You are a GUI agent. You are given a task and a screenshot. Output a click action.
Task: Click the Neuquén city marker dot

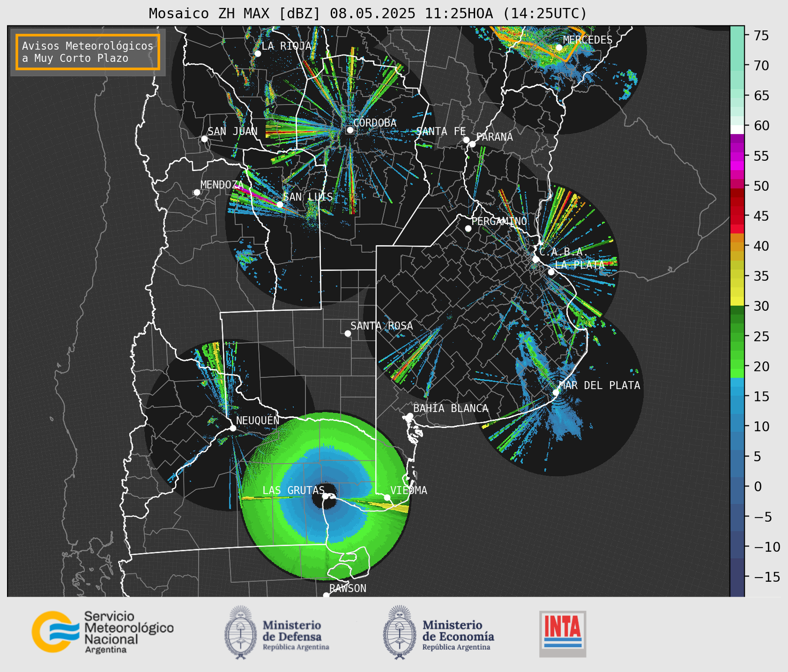(233, 428)
